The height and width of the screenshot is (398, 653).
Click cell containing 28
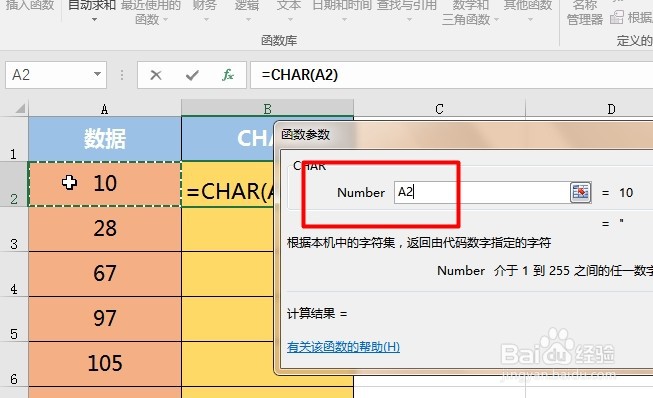tap(105, 229)
